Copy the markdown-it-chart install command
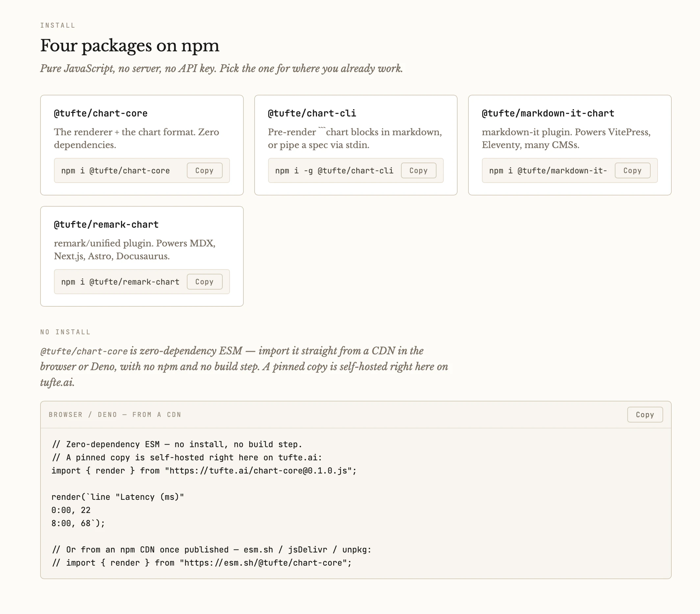700x614 pixels. (633, 170)
